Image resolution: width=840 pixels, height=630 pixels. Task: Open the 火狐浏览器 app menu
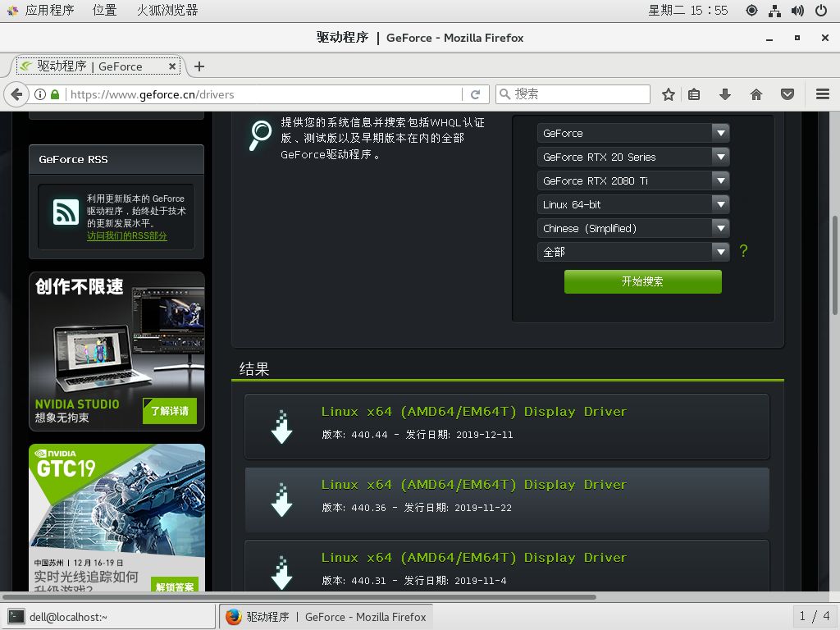[x=167, y=10]
